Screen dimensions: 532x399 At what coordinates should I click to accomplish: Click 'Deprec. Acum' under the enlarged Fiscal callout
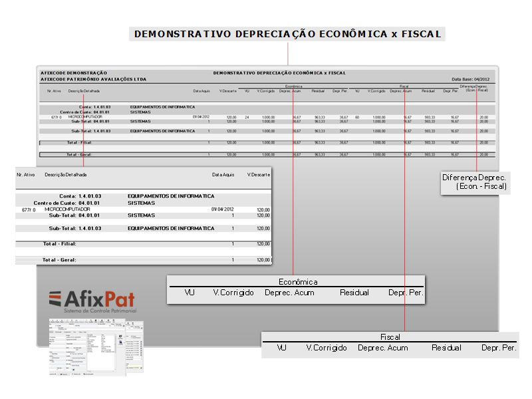(383, 348)
